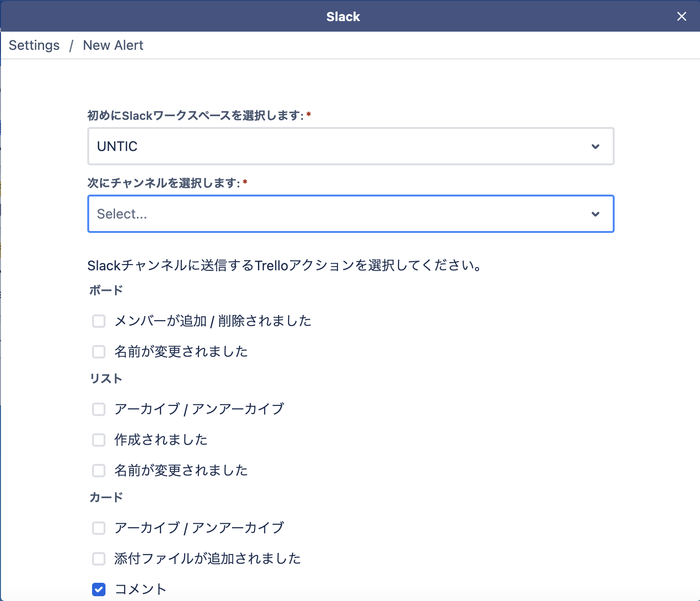700x601 pixels.
Task: Click the channel dropdown chevron arrow
Action: click(595, 214)
